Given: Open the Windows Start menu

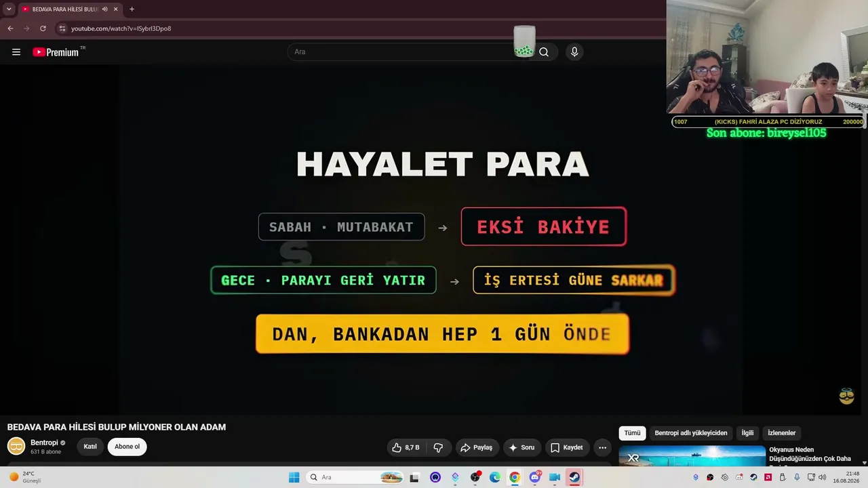Looking at the screenshot, I should (x=294, y=477).
